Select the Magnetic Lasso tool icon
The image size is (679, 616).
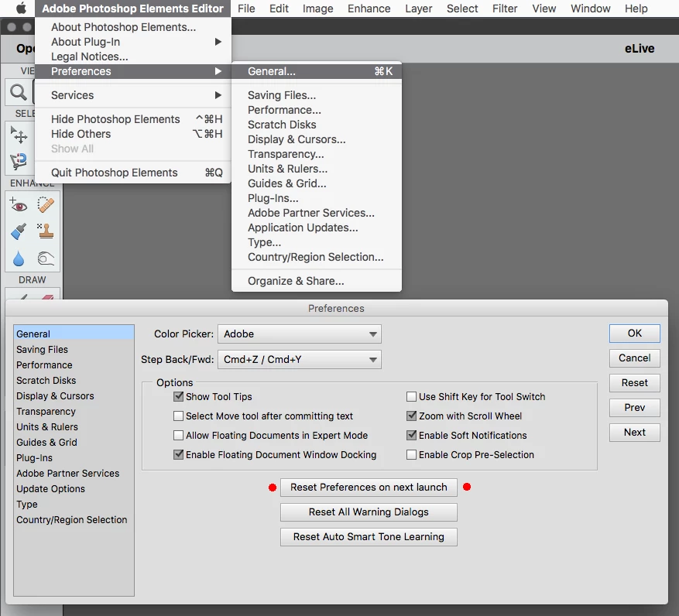coord(19,161)
